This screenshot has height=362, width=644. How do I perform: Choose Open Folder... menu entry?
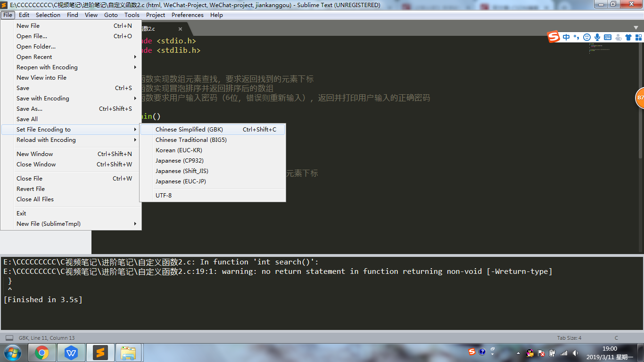tap(71, 46)
